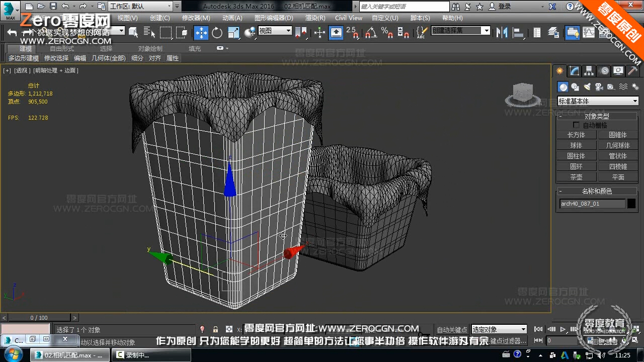Open the 工作区 workspace dropdown
Screen dimensions: 644x362
click(x=140, y=7)
